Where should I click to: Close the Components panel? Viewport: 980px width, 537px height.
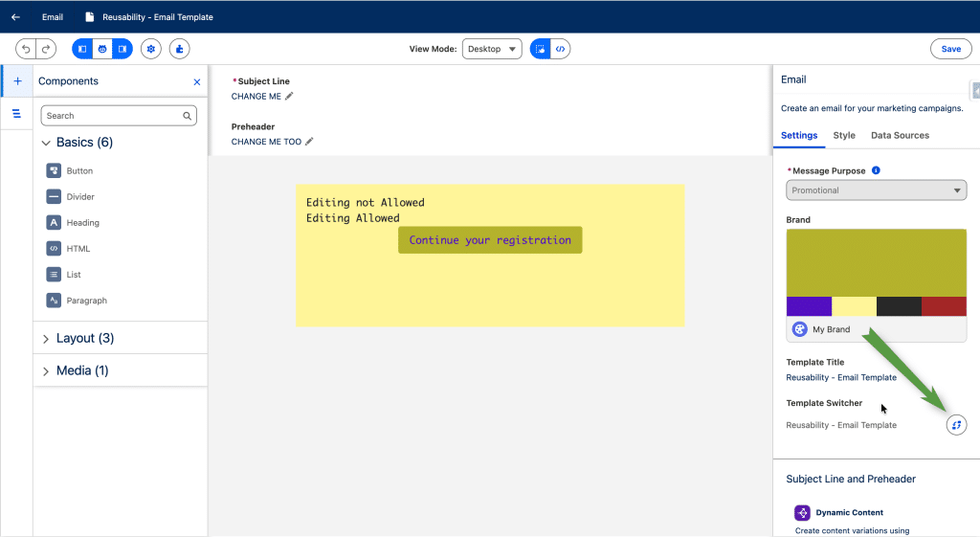coord(197,82)
